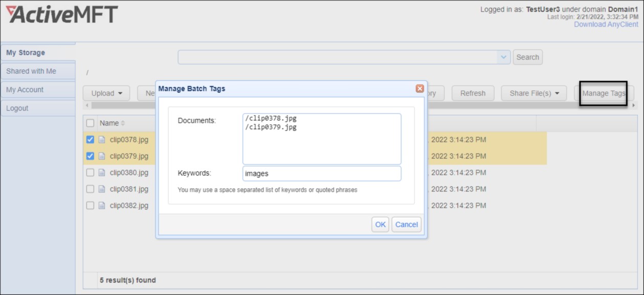The height and width of the screenshot is (295, 644).
Task: Click file icon beside clip0380.jpg
Action: tap(102, 173)
